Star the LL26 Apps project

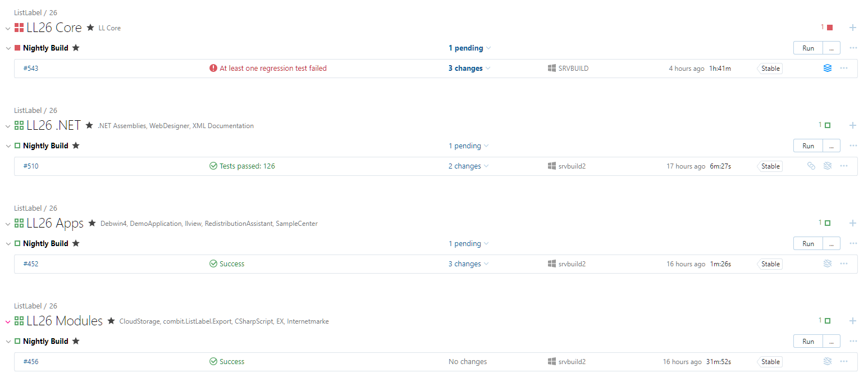point(92,223)
